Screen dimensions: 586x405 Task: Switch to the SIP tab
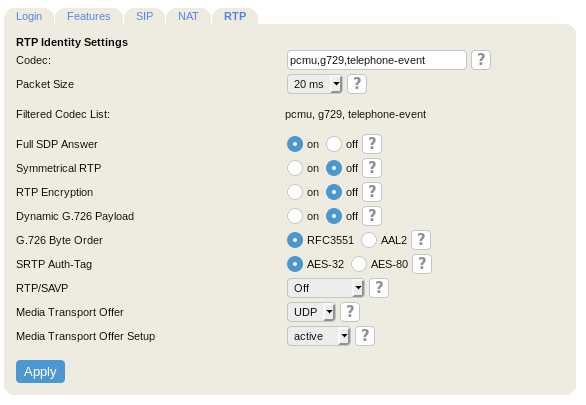[x=144, y=16]
